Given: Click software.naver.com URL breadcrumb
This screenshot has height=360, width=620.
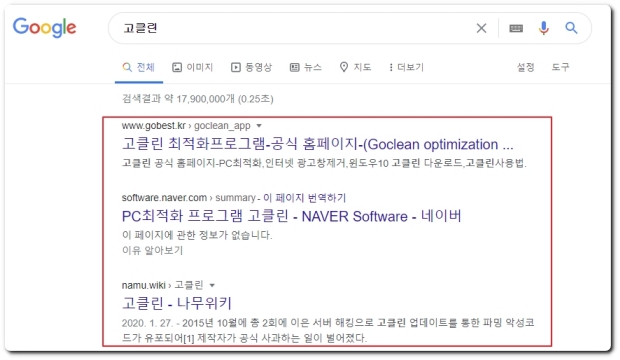Looking at the screenshot, I should (189, 197).
